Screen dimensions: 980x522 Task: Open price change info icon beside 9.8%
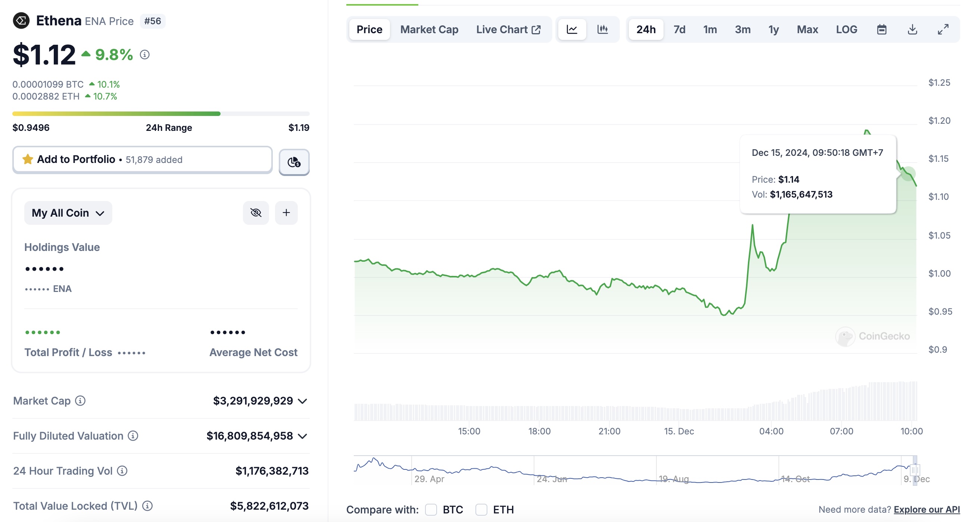click(144, 55)
